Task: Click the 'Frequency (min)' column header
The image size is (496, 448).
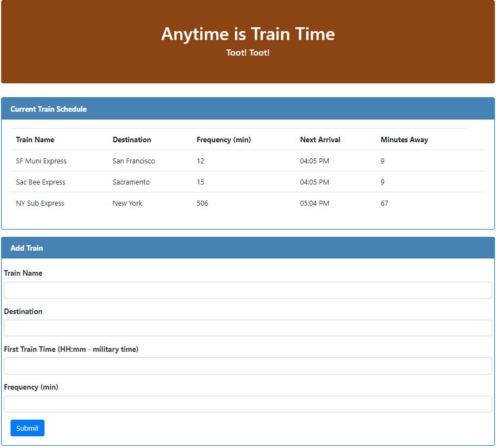Action: 224,140
